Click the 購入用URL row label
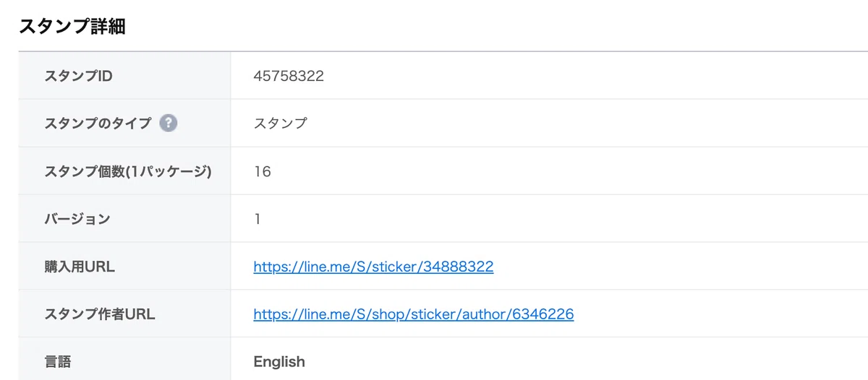This screenshot has width=868, height=380. [x=80, y=267]
